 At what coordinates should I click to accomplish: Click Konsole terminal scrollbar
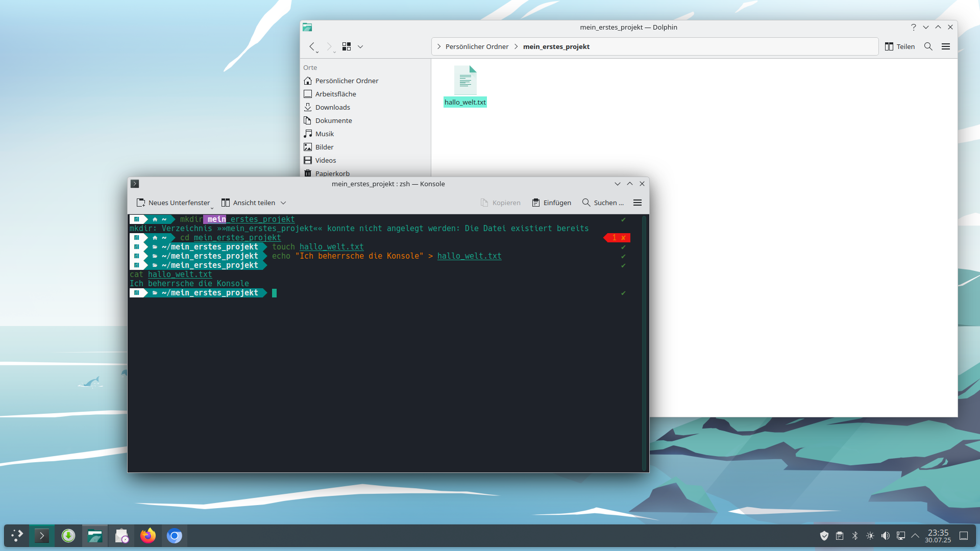pyautogui.click(x=644, y=343)
